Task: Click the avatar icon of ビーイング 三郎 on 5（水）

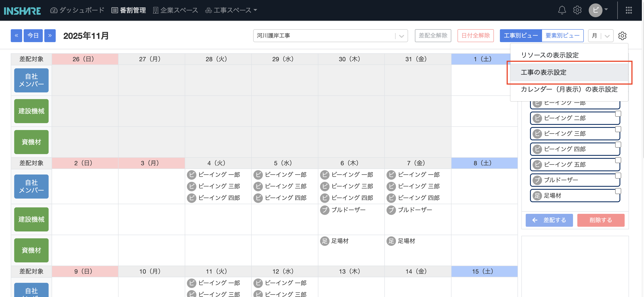Action: pos(258,186)
